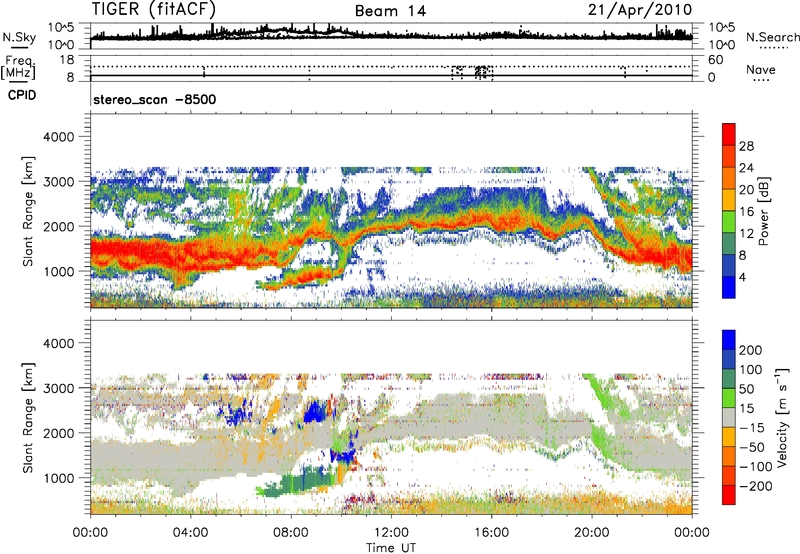Screen dimensions: 800x554
Task: Click the '-200' label on Velocity colorbar
Action: pos(755,486)
